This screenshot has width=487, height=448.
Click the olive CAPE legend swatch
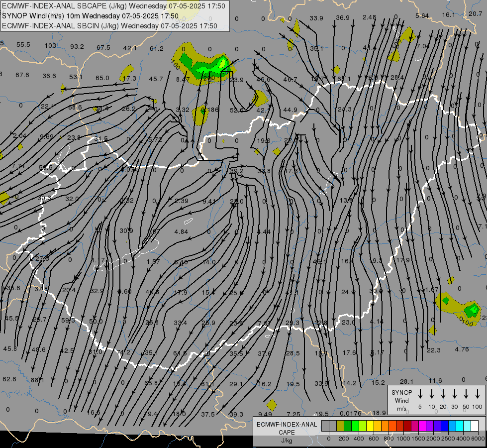[340, 426]
